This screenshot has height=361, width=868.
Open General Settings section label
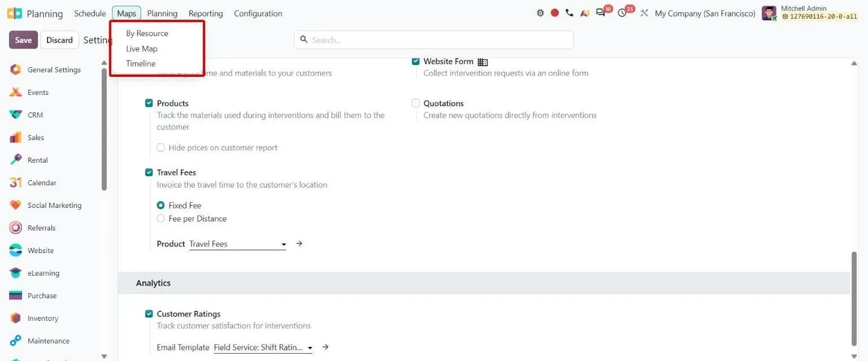point(54,70)
